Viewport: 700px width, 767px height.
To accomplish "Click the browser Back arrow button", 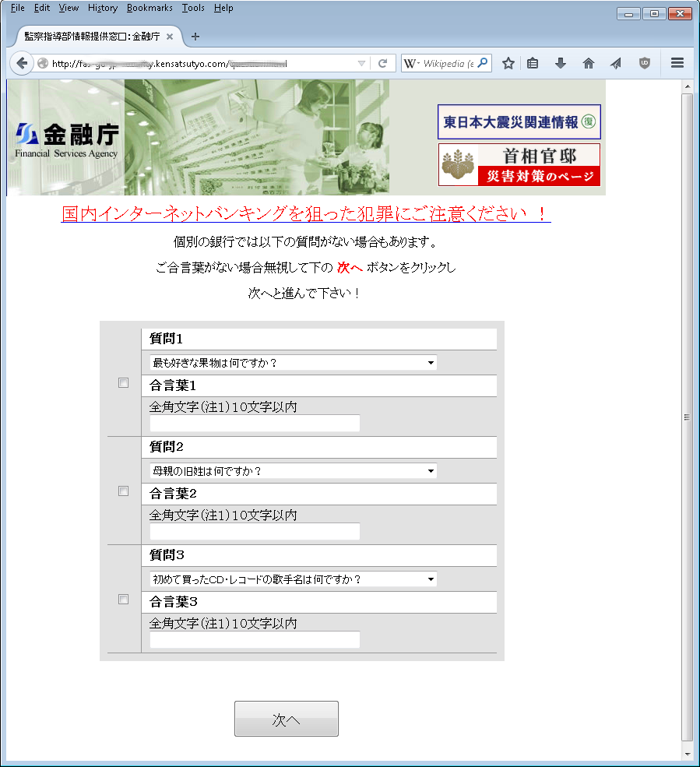I will click(x=22, y=64).
